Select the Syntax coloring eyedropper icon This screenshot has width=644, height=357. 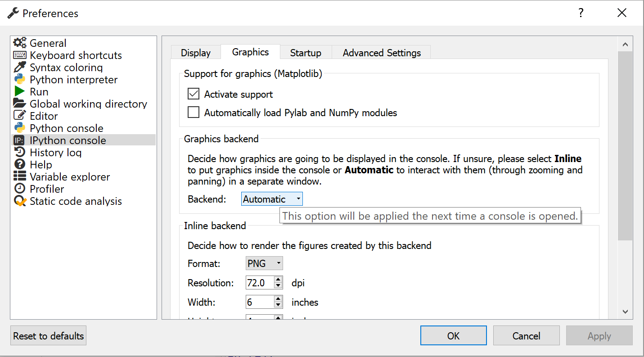coord(20,68)
